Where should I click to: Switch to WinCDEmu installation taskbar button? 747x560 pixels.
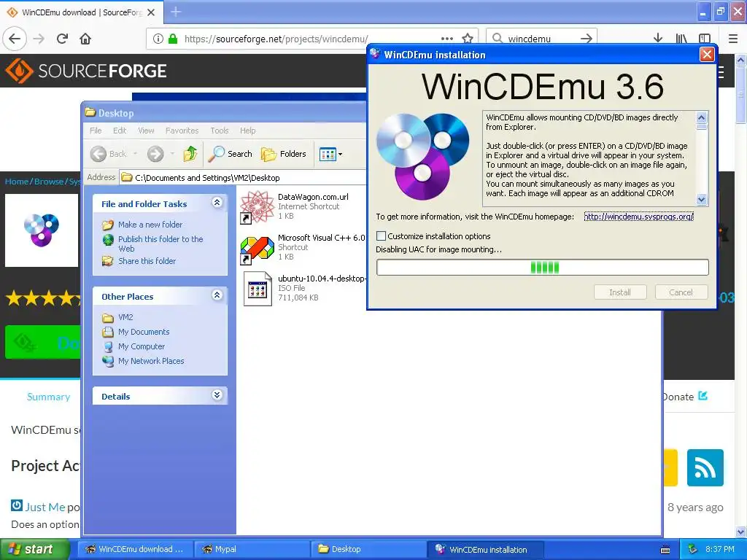click(484, 549)
